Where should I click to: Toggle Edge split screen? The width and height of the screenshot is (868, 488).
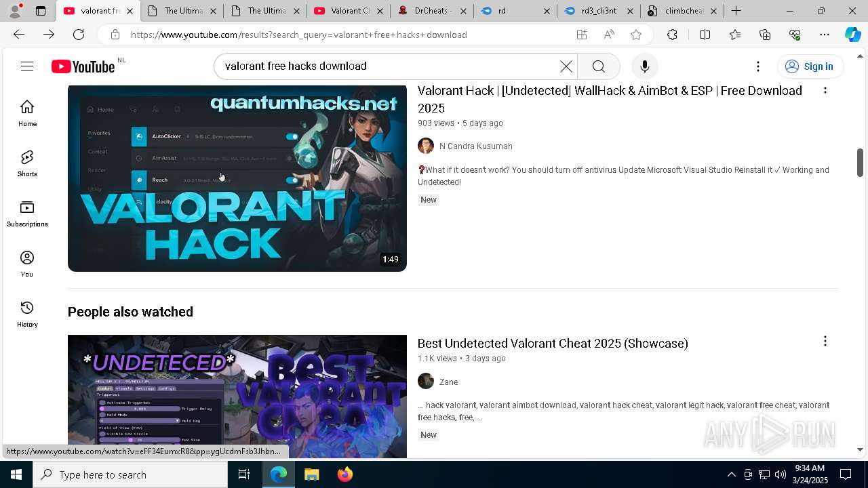click(x=705, y=35)
